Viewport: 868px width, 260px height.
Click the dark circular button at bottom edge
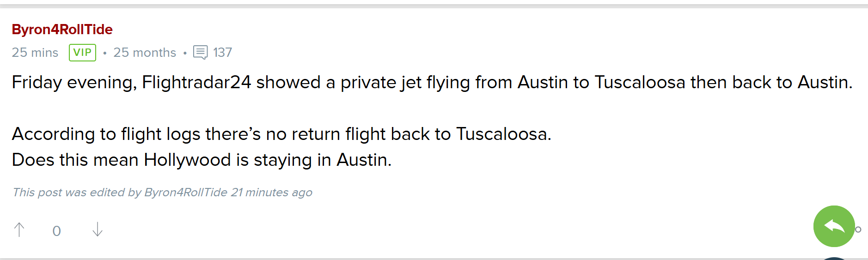click(834, 258)
